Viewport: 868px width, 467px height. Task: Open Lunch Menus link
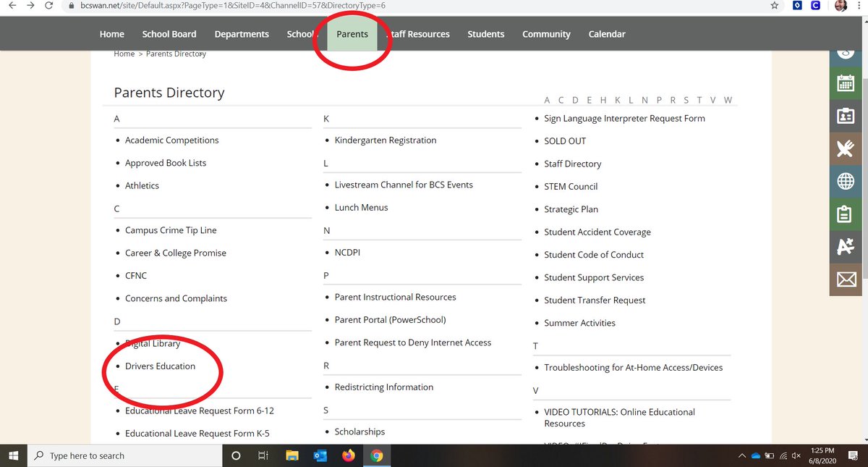point(362,208)
